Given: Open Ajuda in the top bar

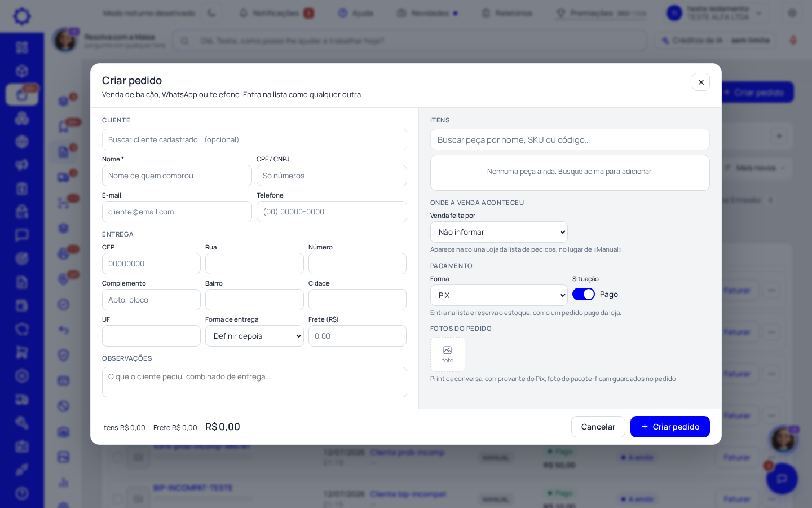Looking at the screenshot, I should 356,13.
